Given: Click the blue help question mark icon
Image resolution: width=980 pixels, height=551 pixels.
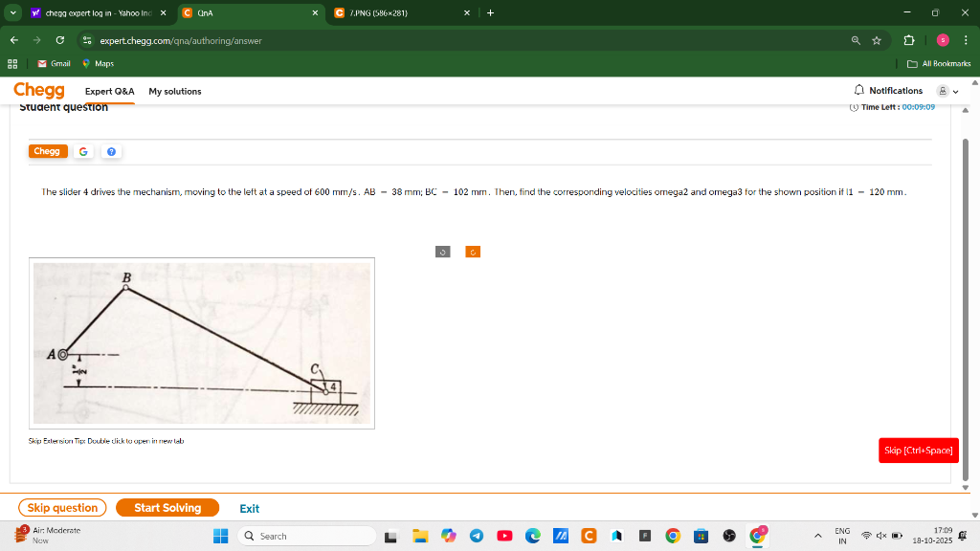Looking at the screenshot, I should pos(111,151).
